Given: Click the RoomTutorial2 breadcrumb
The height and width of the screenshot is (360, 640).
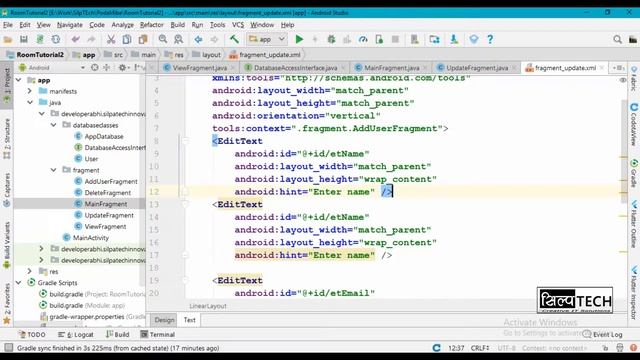Looking at the screenshot, I should 35,54.
